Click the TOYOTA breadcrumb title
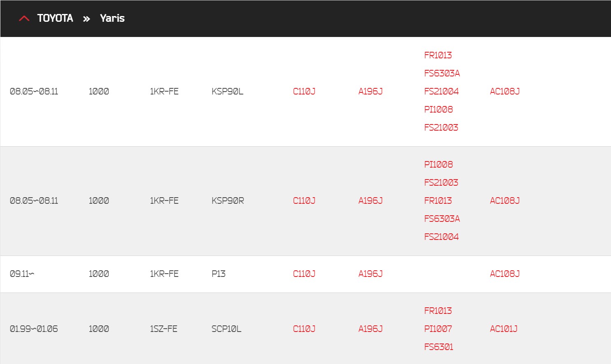 click(55, 18)
